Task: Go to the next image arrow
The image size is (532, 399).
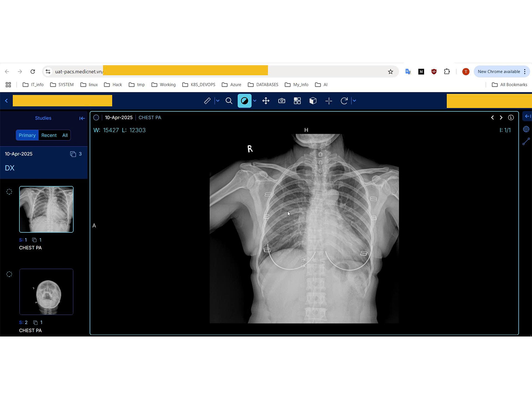Action: 501,117
